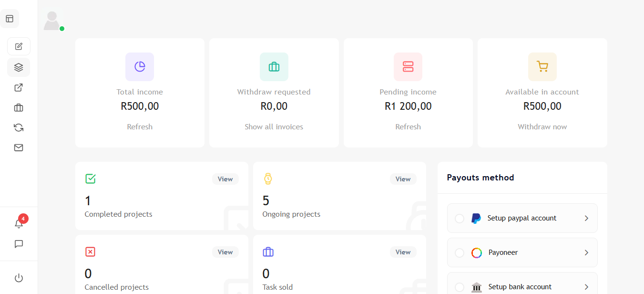Viewport: 644px width, 294px height.
Task: Click the edit pencil sidebar icon
Action: 19,46
